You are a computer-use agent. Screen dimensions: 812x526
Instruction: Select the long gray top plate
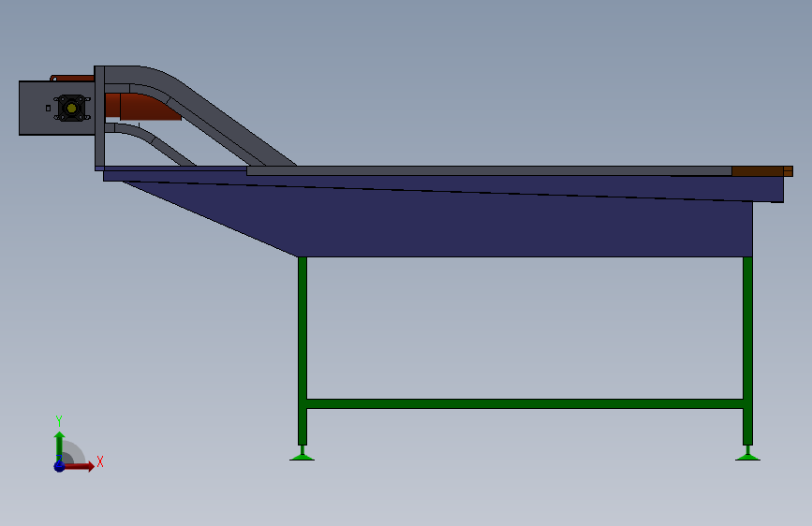pos(489,171)
